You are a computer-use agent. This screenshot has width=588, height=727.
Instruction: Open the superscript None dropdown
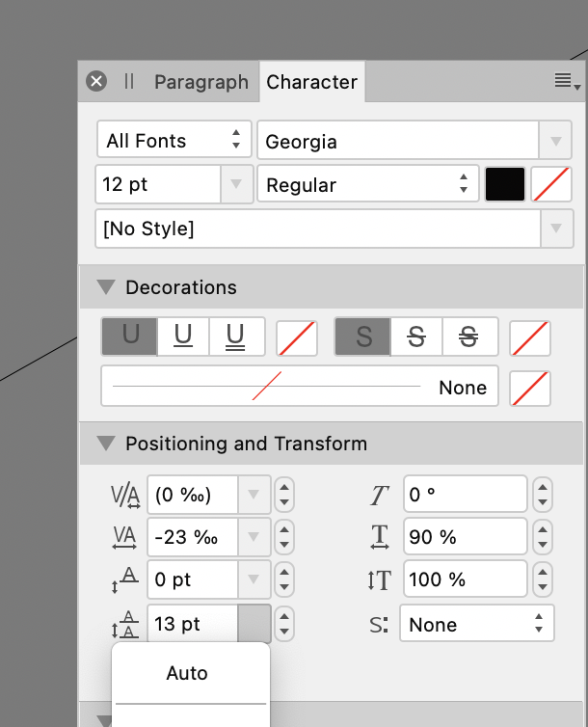click(x=477, y=624)
